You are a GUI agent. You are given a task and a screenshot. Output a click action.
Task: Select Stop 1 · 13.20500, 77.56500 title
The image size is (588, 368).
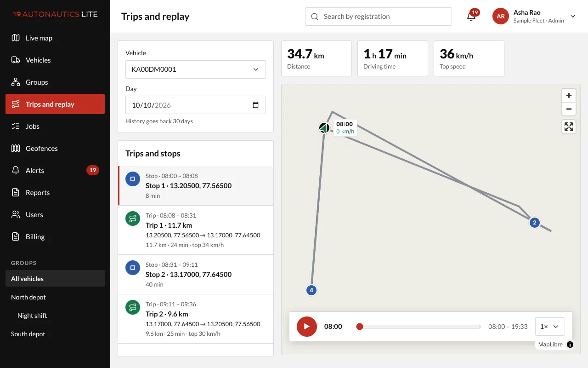coord(188,186)
